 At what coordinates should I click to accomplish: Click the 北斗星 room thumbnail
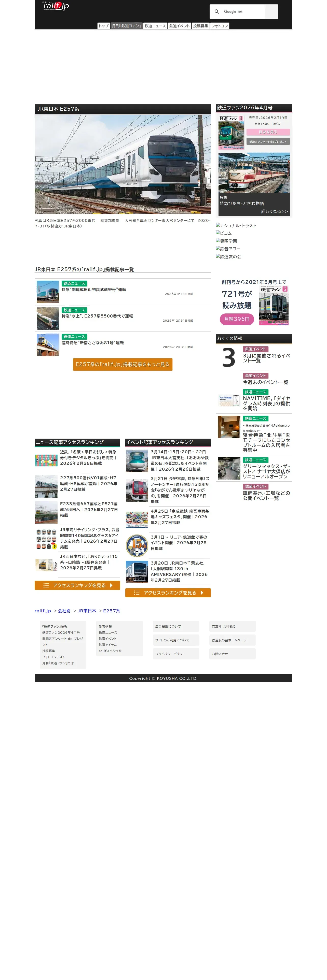coord(229,427)
